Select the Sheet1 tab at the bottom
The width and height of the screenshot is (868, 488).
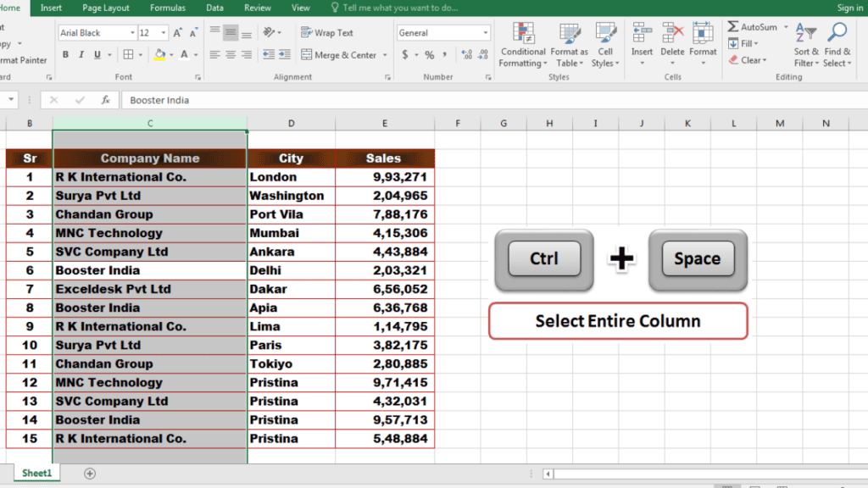point(36,473)
